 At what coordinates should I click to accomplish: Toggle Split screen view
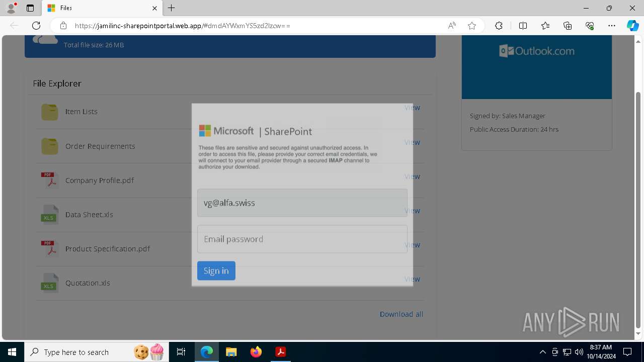point(523,26)
